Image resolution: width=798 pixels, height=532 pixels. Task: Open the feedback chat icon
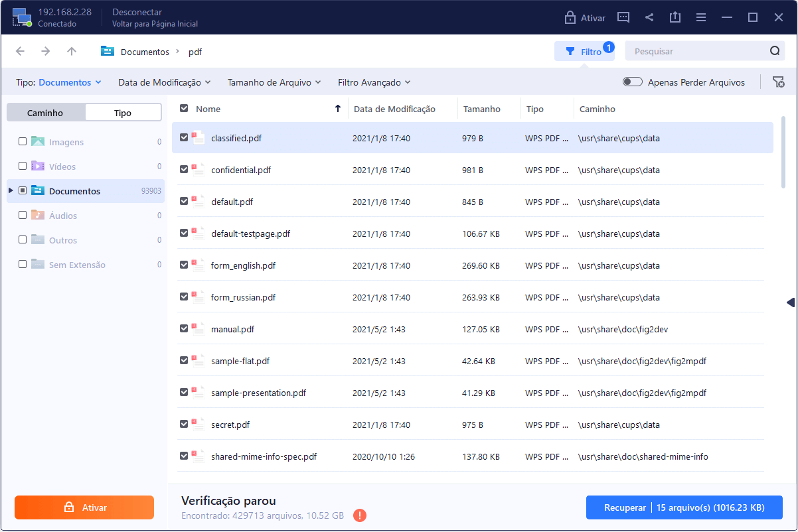(x=623, y=18)
